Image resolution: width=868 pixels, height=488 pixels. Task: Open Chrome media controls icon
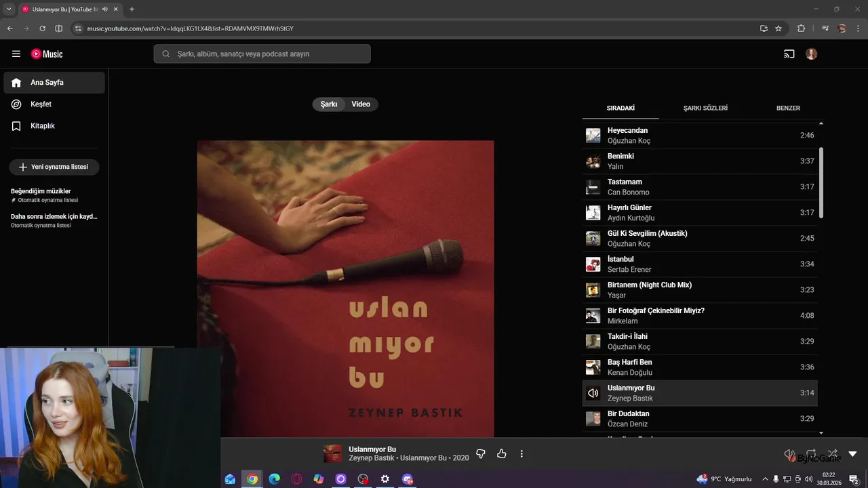[825, 28]
